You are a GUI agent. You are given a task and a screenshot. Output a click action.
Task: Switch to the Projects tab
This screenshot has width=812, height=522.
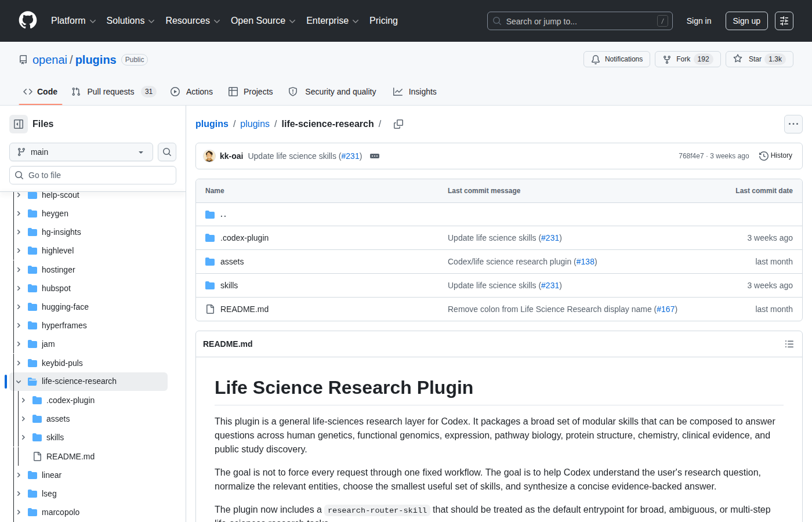coord(251,92)
